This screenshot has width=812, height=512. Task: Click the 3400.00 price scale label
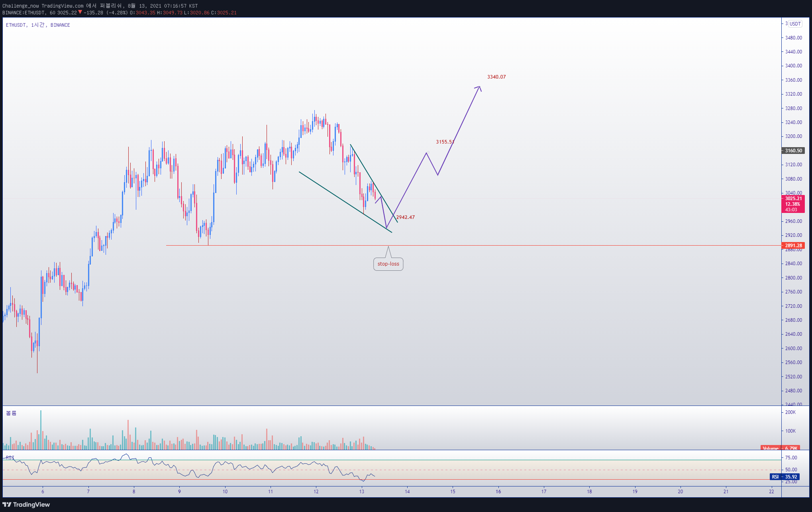pyautogui.click(x=793, y=66)
